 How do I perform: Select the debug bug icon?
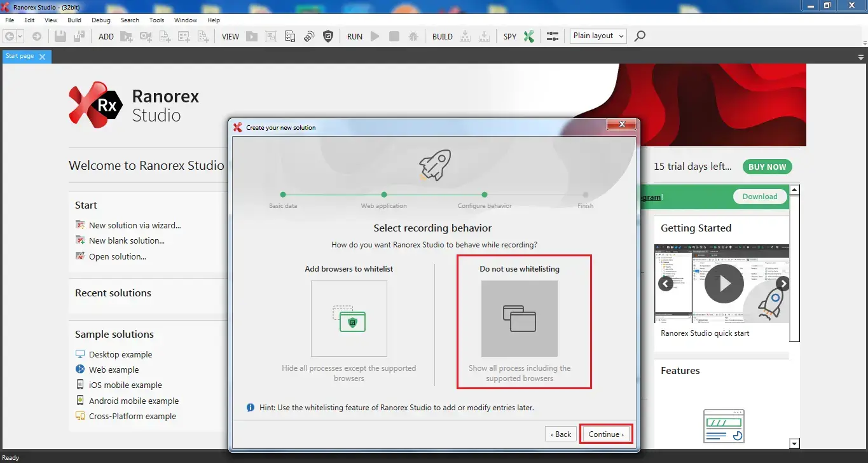pyautogui.click(x=413, y=36)
